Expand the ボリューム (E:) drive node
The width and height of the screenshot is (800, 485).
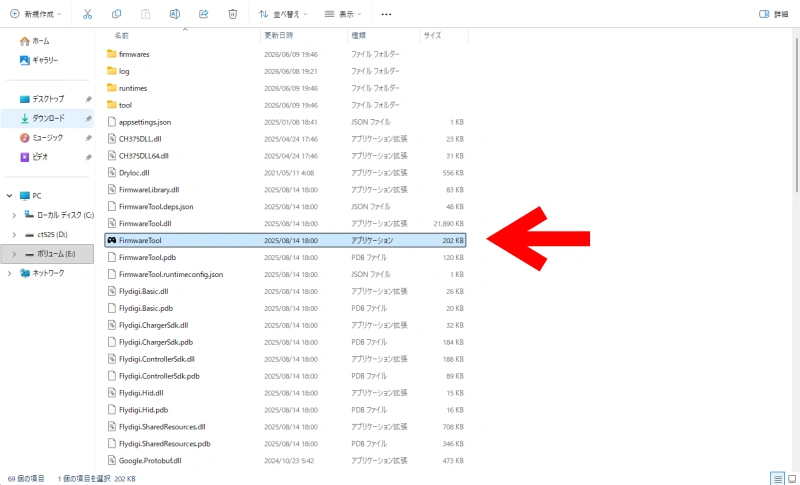pyautogui.click(x=14, y=254)
